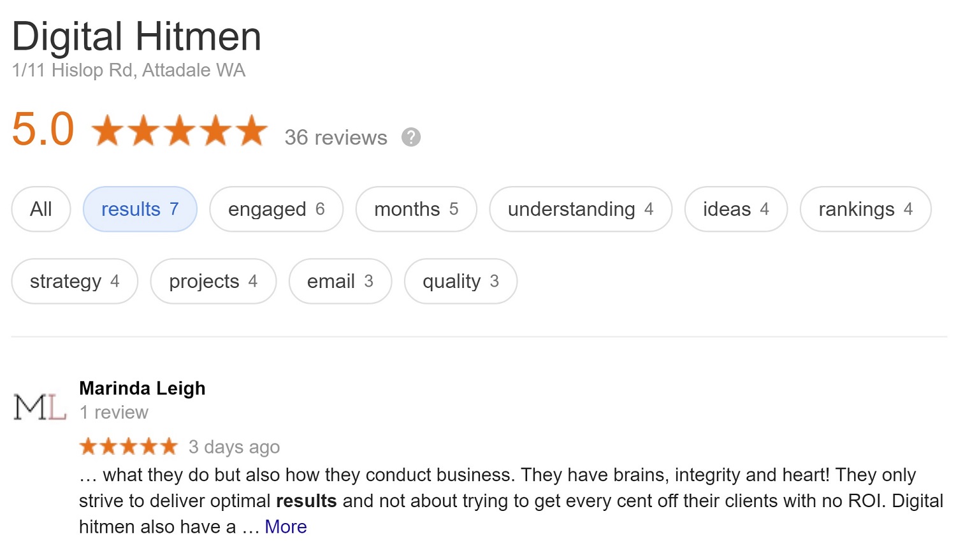The height and width of the screenshot is (560, 956).
Task: Toggle the results 7 filter chip
Action: pyautogui.click(x=140, y=209)
